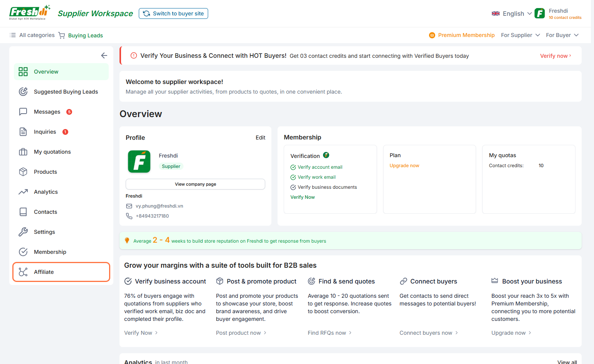Open Suggested Buying Leads in sidebar
This screenshot has width=594, height=364.
66,92
